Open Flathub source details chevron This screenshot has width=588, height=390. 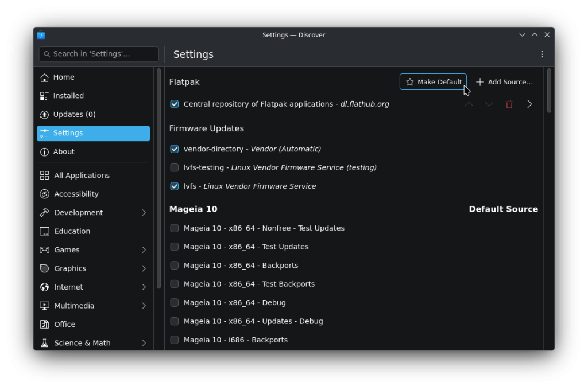click(529, 104)
